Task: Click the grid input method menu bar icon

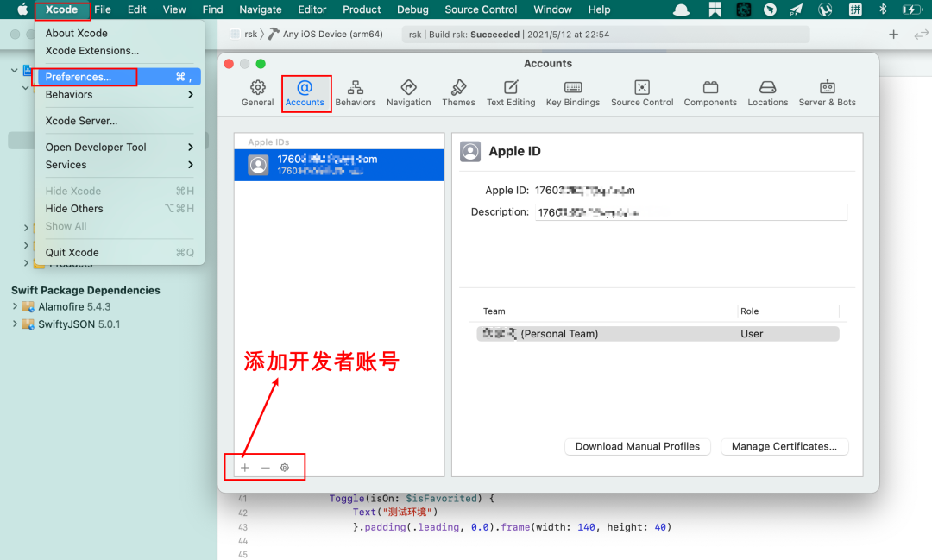Action: [x=854, y=9]
